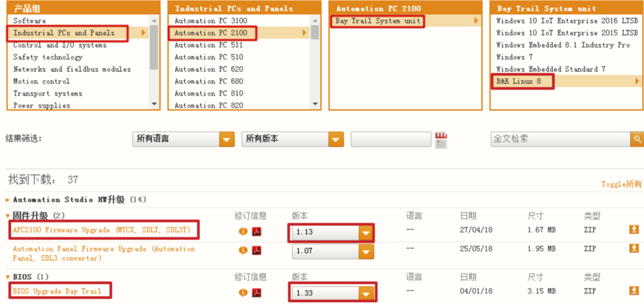Open PDF icon for APC2100 Firmware Upgrade
The height and width of the screenshot is (304, 644).
coord(257,232)
